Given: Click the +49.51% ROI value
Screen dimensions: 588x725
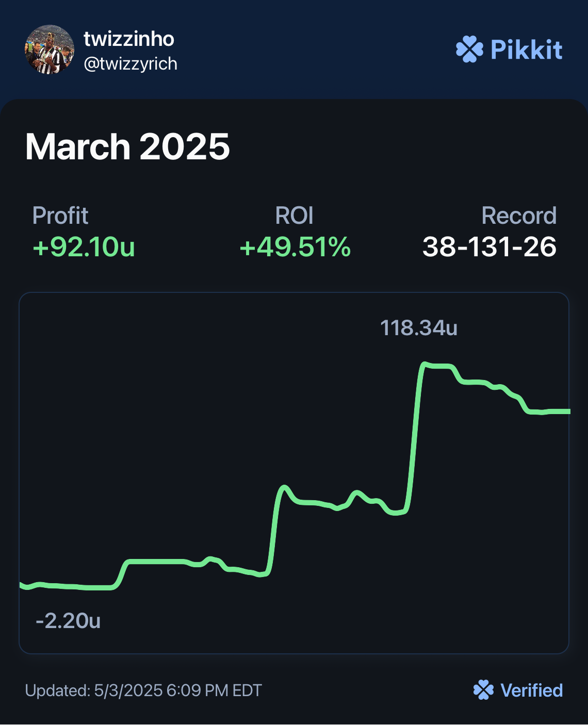Looking at the screenshot, I should 295,247.
